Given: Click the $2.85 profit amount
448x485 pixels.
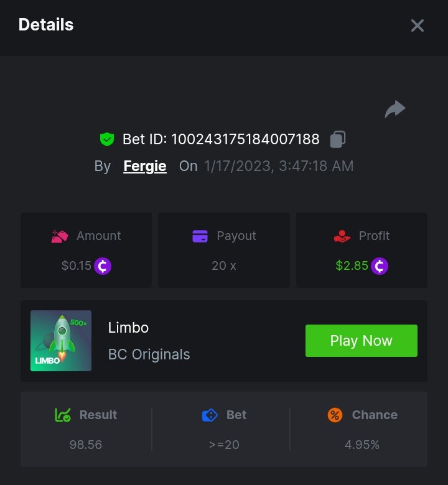Looking at the screenshot, I should click(x=352, y=266).
